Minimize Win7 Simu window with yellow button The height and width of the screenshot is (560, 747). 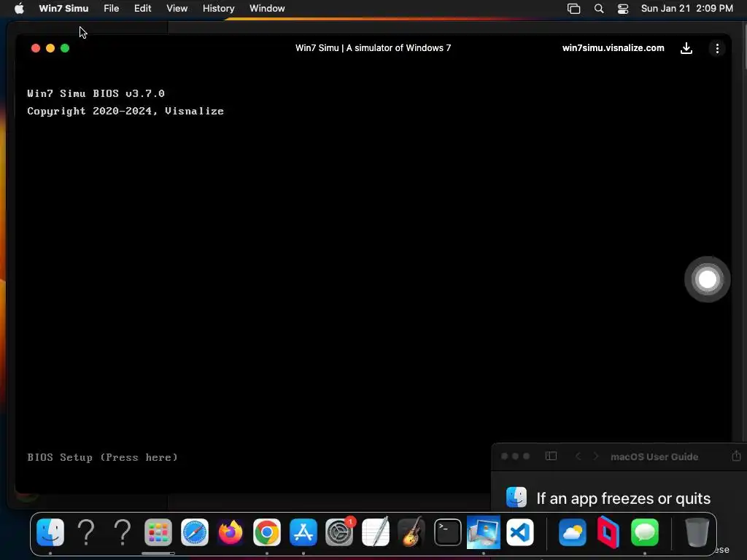coord(50,48)
